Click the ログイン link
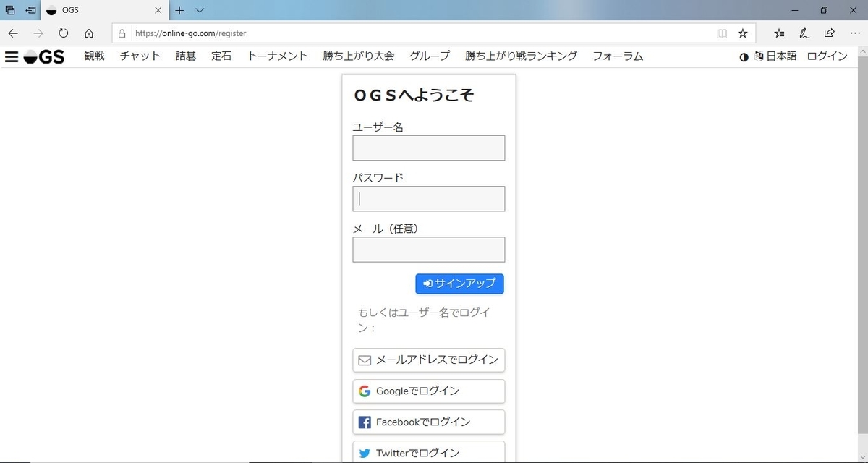868x463 pixels. (827, 56)
